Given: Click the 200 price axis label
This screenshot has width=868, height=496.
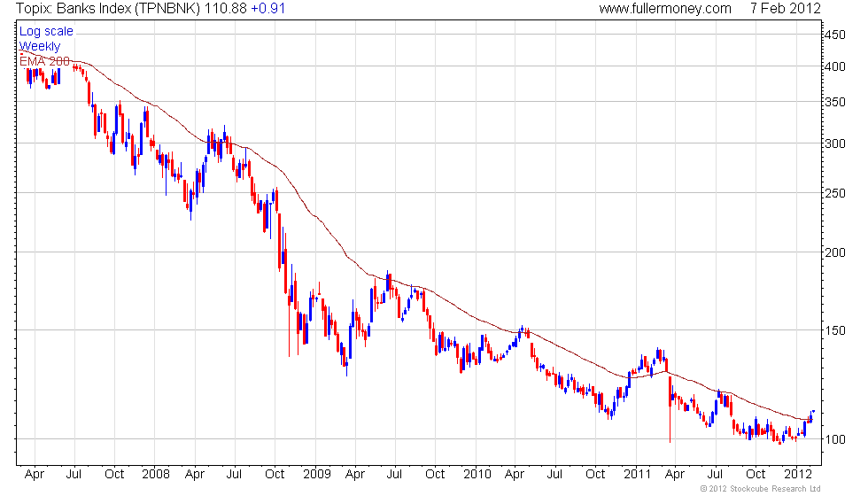Looking at the screenshot, I should (x=834, y=253).
